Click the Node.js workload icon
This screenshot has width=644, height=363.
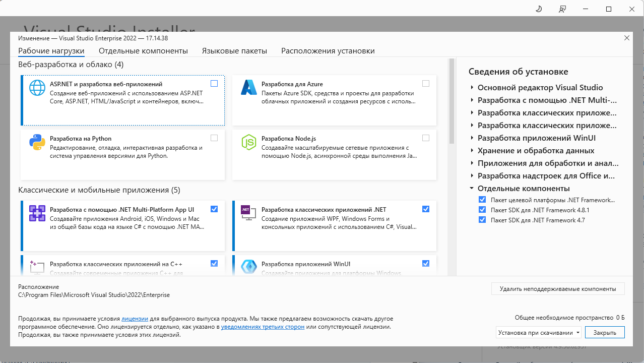coord(249,142)
